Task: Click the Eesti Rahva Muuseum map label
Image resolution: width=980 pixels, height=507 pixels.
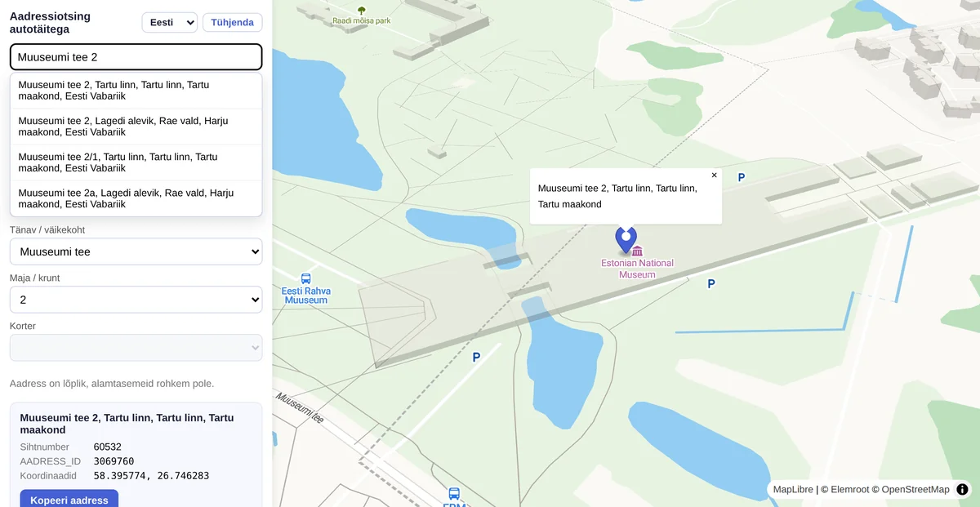Action: pyautogui.click(x=305, y=296)
